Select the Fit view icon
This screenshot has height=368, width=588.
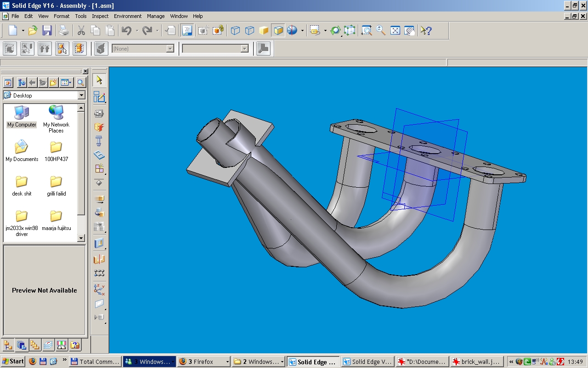(x=395, y=31)
